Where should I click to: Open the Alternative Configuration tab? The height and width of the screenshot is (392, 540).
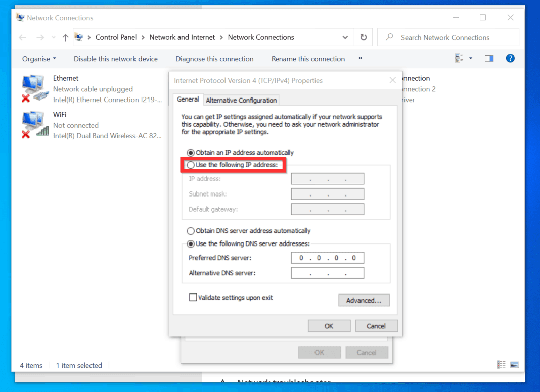[x=241, y=100]
